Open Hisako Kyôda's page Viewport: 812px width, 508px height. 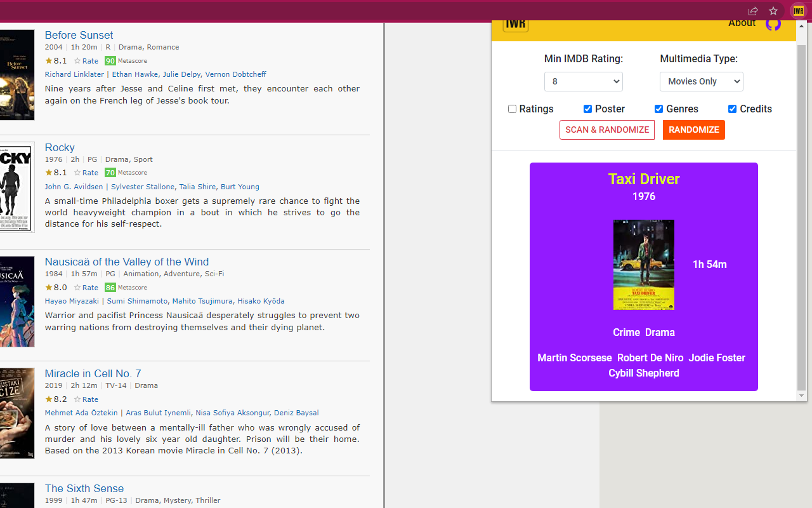point(261,301)
